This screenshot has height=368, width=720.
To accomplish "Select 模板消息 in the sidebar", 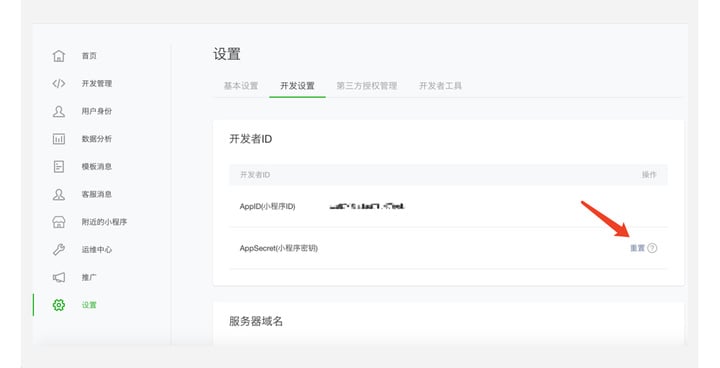I will click(x=97, y=166).
